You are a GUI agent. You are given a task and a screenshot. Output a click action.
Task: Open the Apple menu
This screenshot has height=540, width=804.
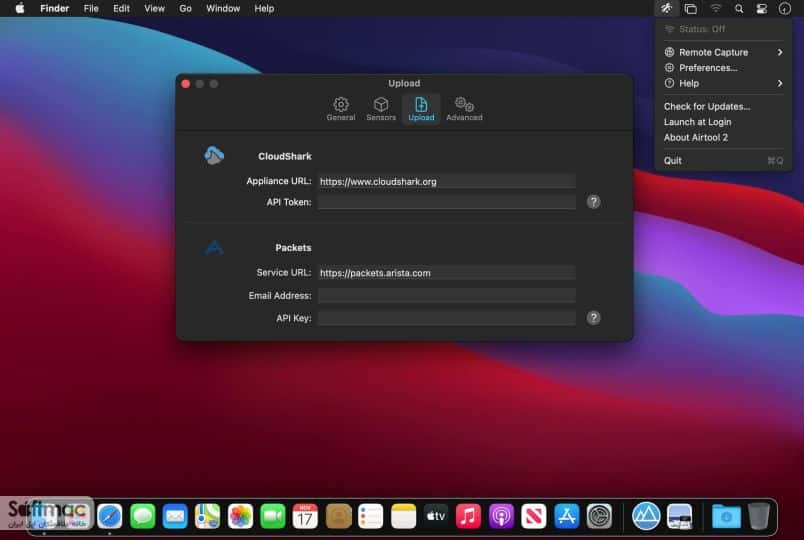(x=20, y=8)
